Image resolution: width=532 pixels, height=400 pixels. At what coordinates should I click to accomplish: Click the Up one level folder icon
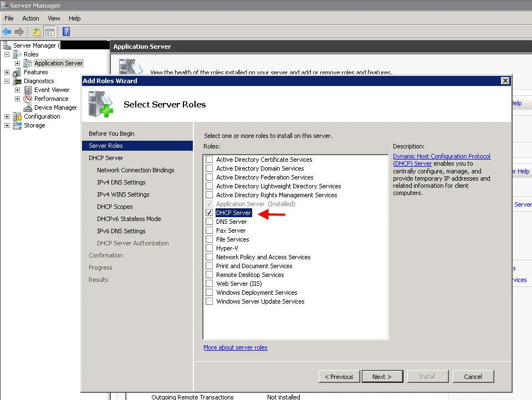pos(37,32)
